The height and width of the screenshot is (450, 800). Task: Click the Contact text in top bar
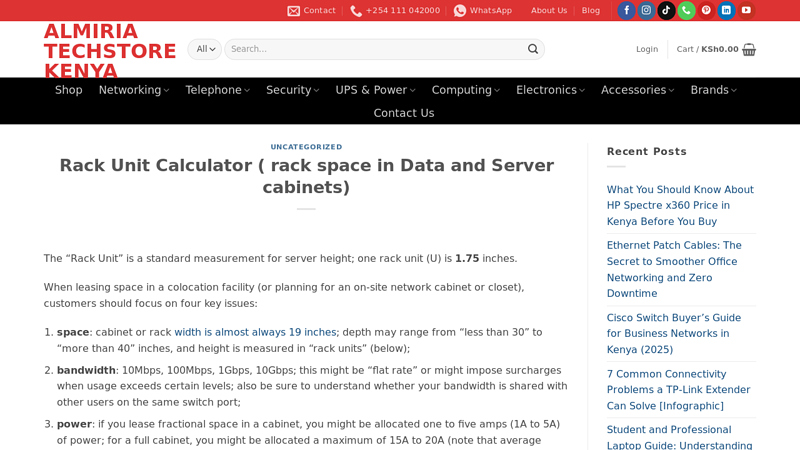(x=319, y=10)
